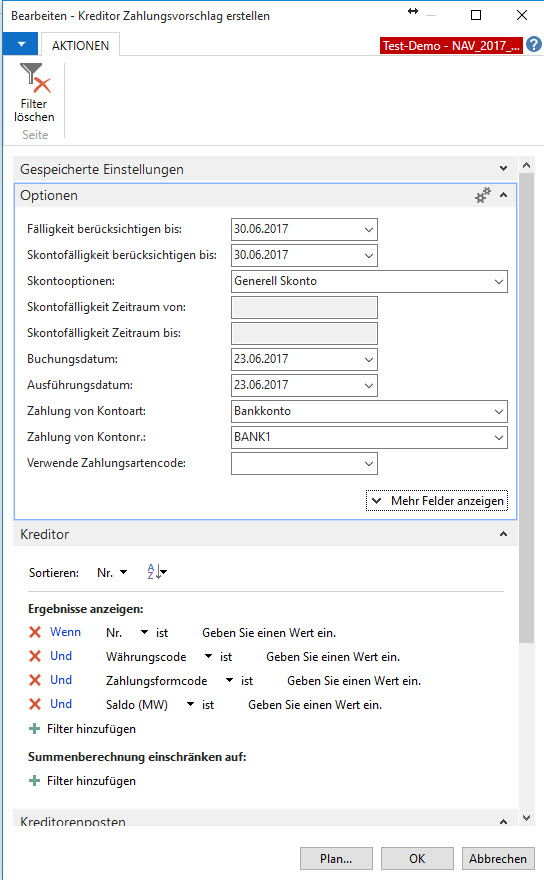The width and height of the screenshot is (544, 880).
Task: Click the scrollbar up arrow
Action: pos(526,165)
